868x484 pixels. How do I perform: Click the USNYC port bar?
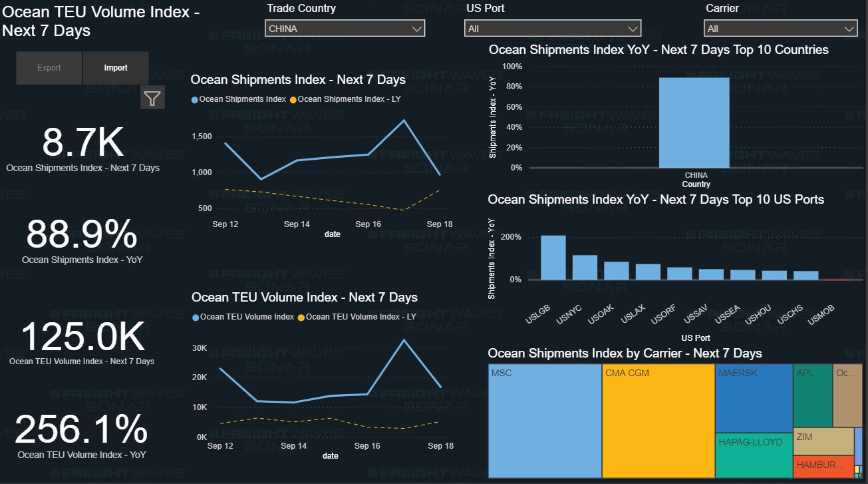[x=585, y=267]
